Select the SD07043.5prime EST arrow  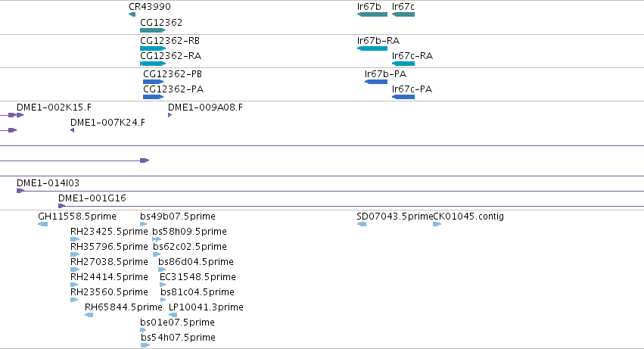point(362,224)
